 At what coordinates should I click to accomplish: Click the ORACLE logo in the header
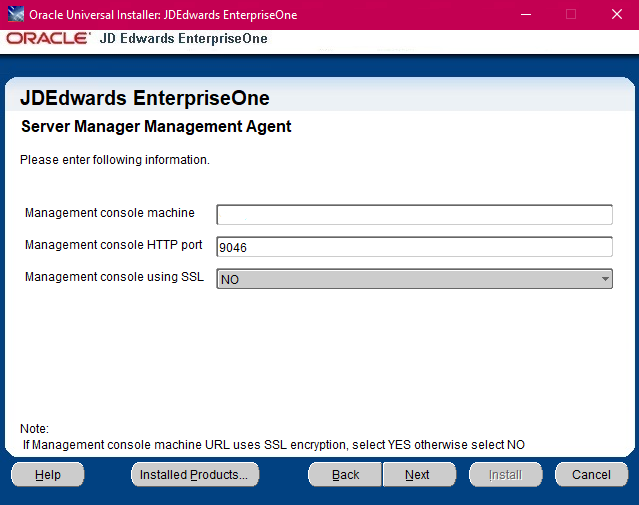pyautogui.click(x=48, y=38)
